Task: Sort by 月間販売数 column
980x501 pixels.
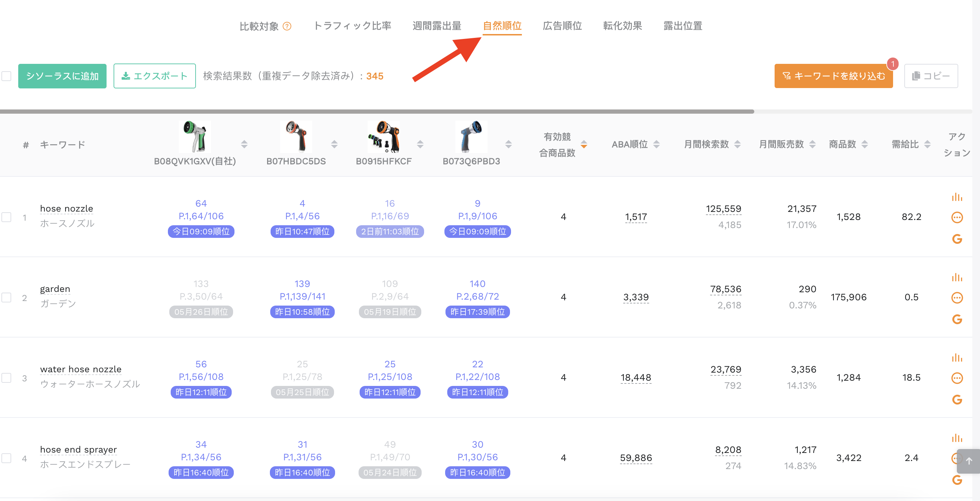Action: 812,144
